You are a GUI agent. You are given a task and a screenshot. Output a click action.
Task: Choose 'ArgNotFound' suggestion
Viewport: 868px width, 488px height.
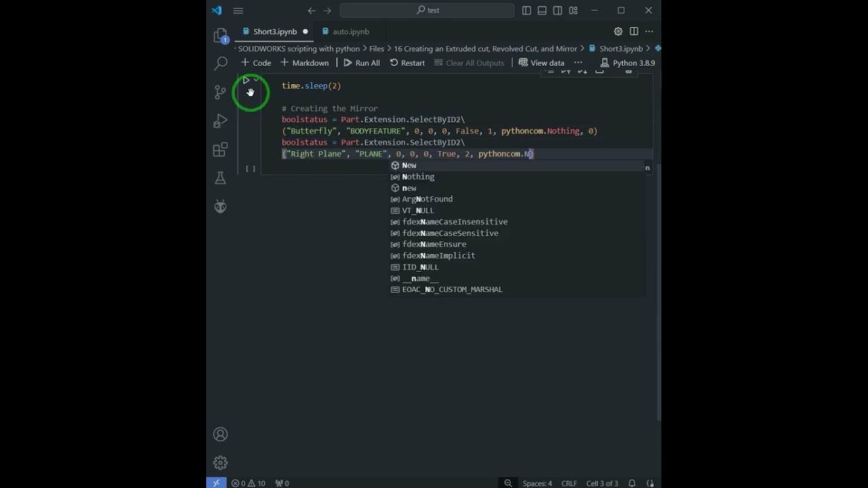(516, 199)
